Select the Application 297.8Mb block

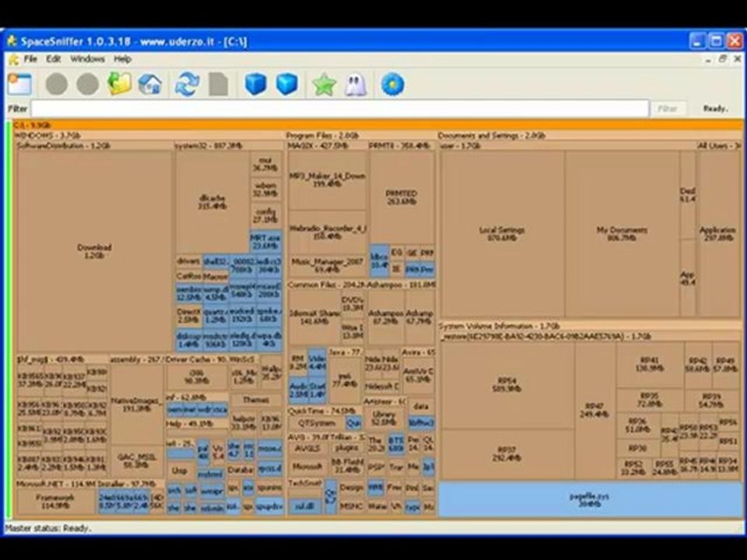coord(718,234)
